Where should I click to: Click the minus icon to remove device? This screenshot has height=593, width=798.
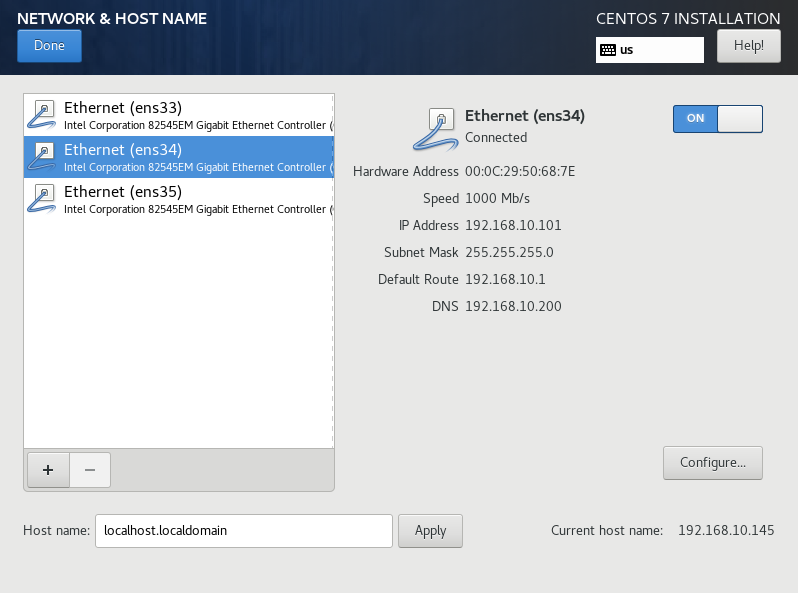(x=89, y=469)
